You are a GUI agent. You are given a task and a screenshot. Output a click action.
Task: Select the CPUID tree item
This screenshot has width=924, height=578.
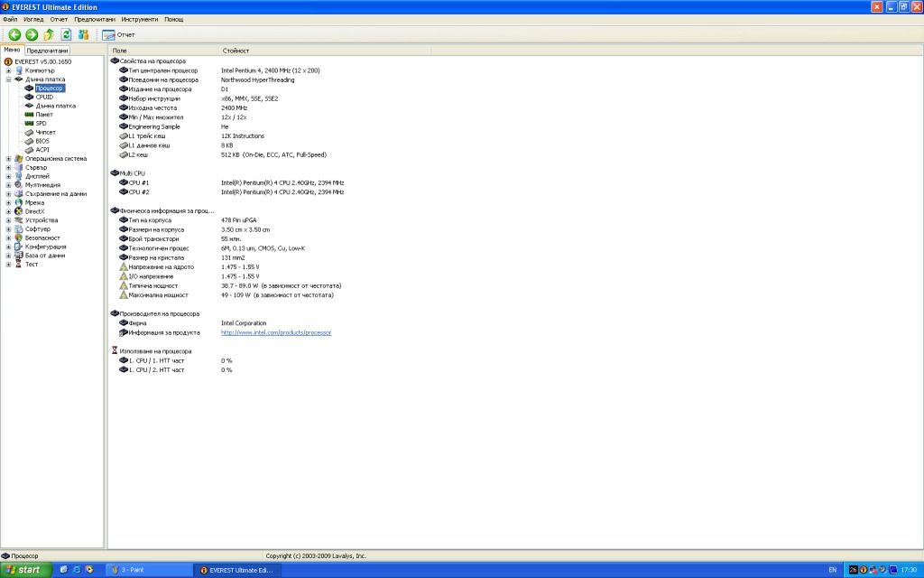tap(44, 97)
